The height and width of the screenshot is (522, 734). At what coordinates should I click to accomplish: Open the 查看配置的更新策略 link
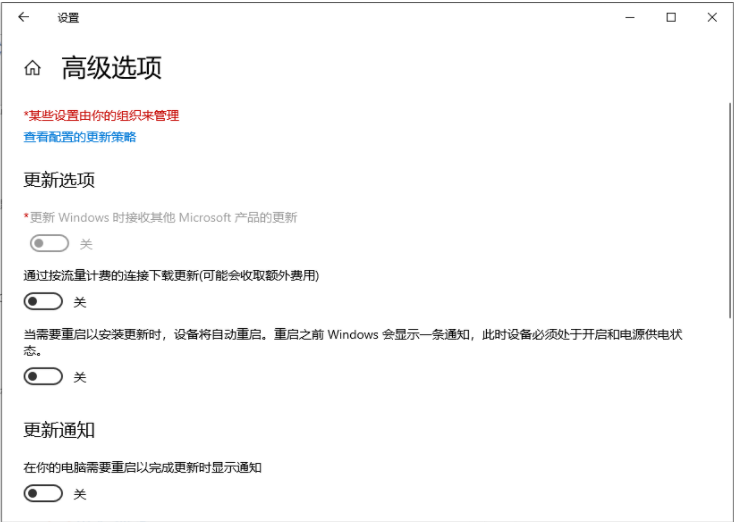(80, 137)
